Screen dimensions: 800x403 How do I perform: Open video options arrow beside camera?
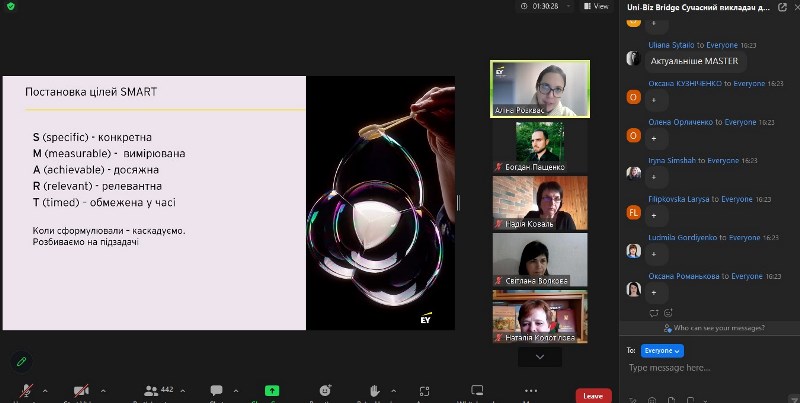pyautogui.click(x=103, y=391)
